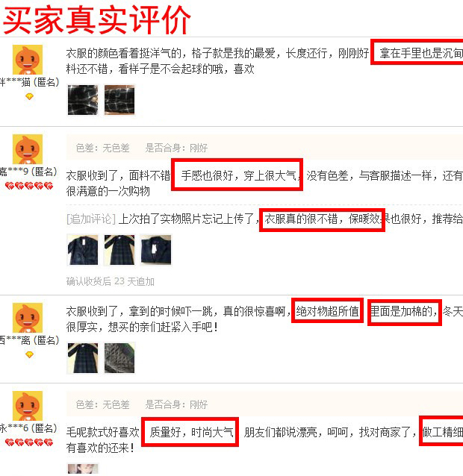Click the fourth reviewer's orange mascot avatar
The width and height of the screenshot is (463, 476).
(28, 406)
